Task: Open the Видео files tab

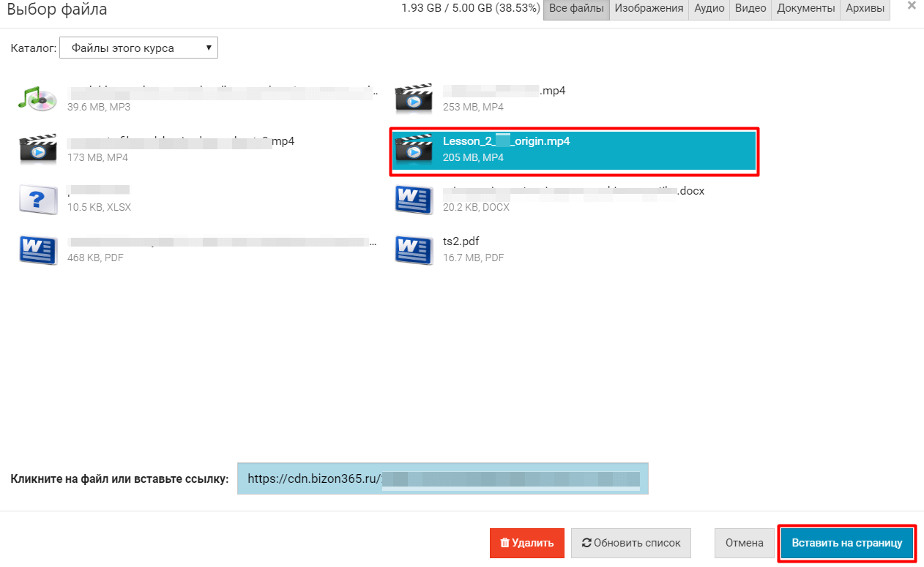Action: tap(750, 9)
